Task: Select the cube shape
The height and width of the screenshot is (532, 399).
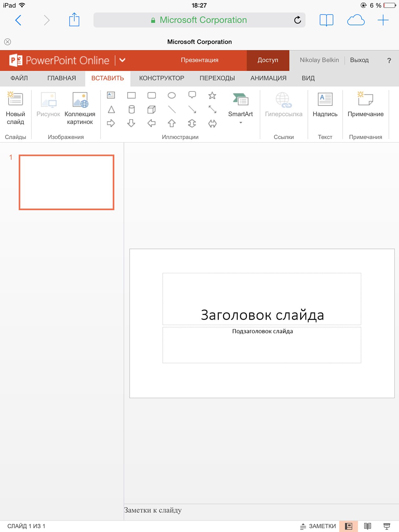Action: click(151, 109)
